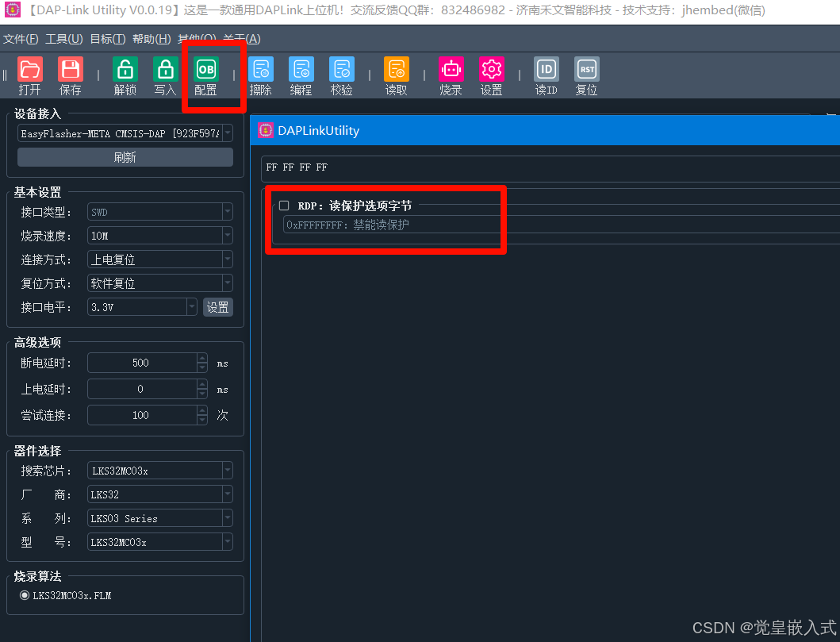Increase 尝试连接 count with the up arrow
The height and width of the screenshot is (642, 840).
[x=202, y=410]
